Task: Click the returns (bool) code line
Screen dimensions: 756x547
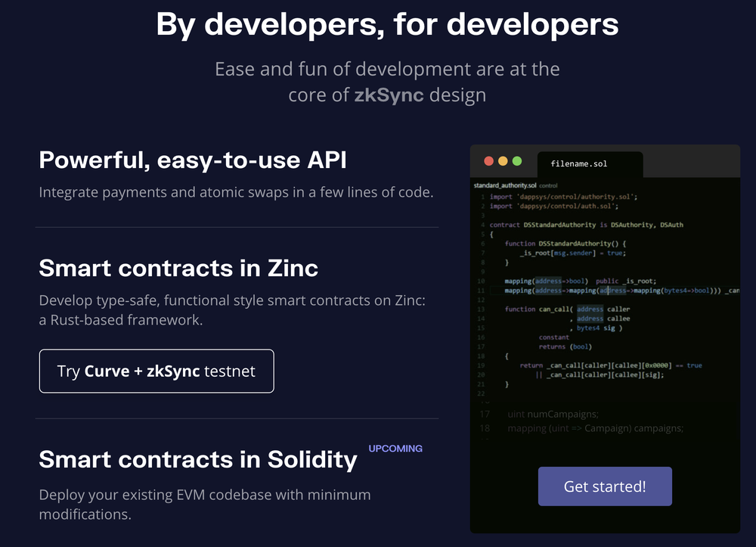Action: (x=565, y=347)
